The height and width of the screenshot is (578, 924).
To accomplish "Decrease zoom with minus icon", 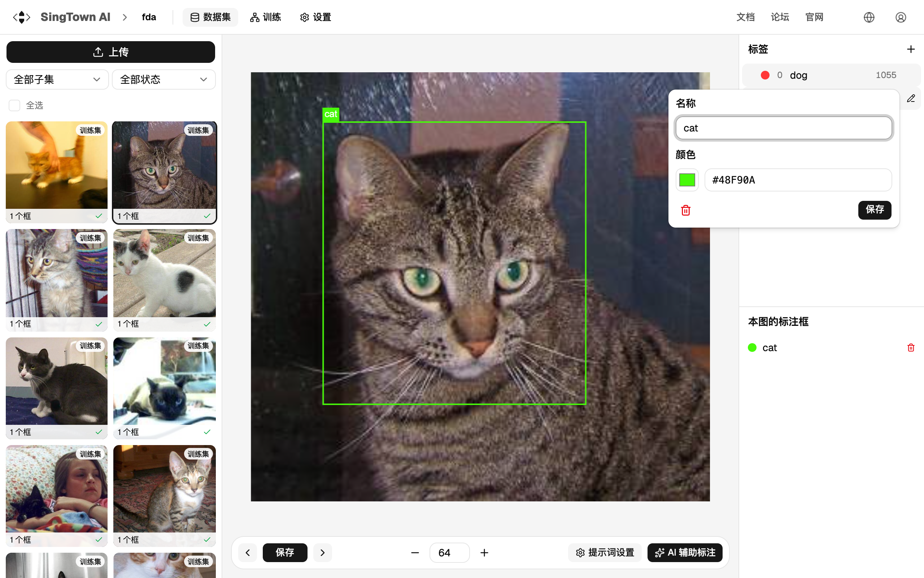I will click(415, 553).
